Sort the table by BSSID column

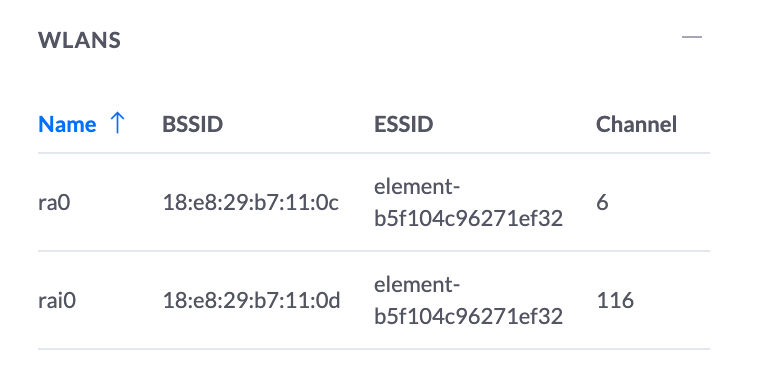coord(193,124)
